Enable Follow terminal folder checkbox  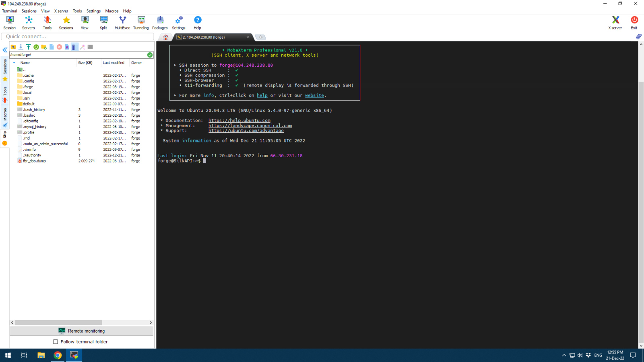pyautogui.click(x=56, y=342)
